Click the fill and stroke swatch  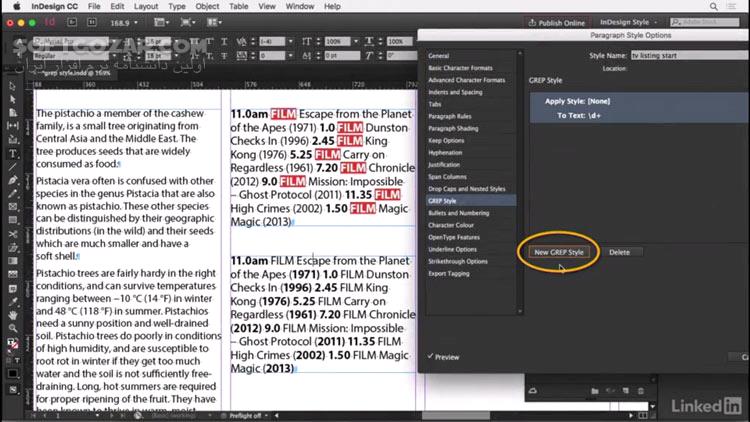click(x=12, y=344)
